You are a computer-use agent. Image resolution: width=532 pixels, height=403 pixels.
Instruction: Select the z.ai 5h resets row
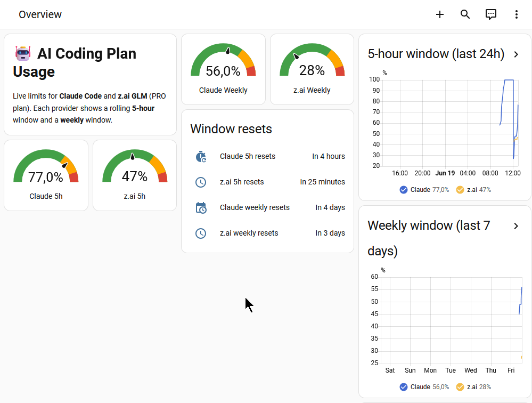pos(268,182)
